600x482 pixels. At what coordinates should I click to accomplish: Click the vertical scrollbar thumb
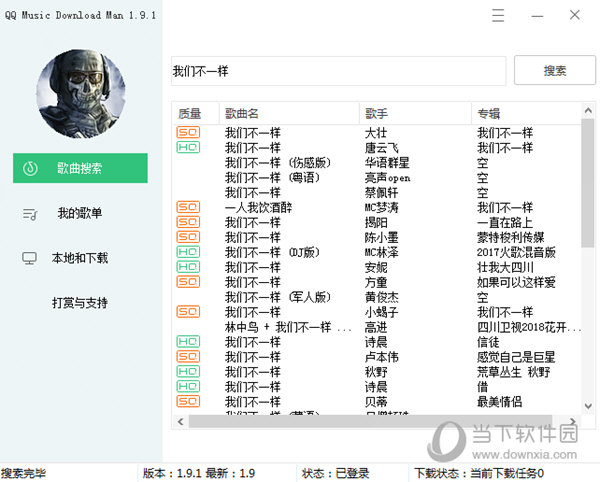pos(588,183)
